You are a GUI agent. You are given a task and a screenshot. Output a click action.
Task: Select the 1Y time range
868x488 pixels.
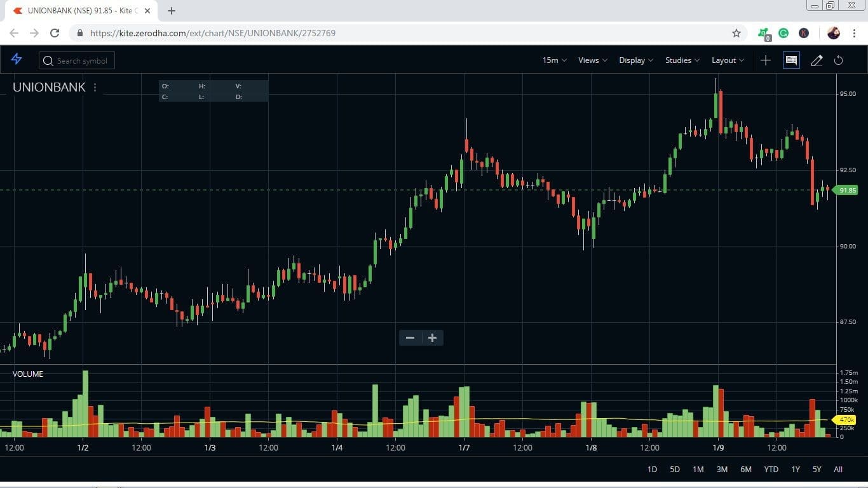(x=795, y=469)
